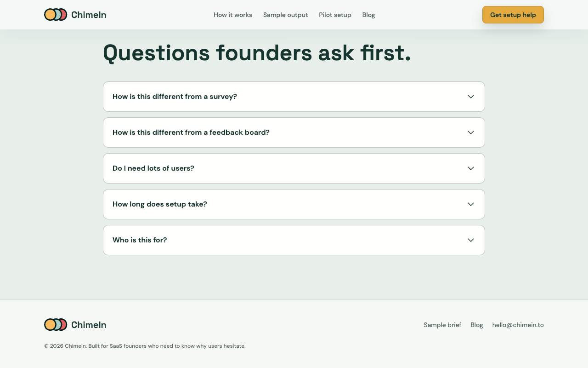Expand chevron on 'Do I need lots of users?'

(x=471, y=168)
